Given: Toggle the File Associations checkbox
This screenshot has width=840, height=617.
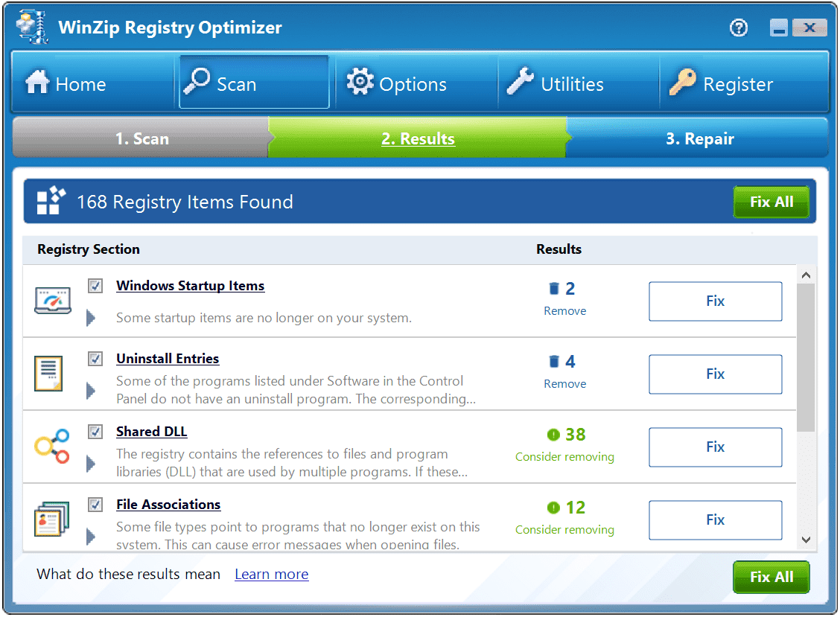Looking at the screenshot, I should pos(95,504).
